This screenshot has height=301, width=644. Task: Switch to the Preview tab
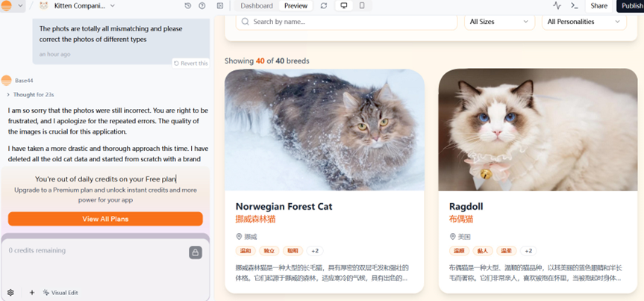(x=296, y=6)
